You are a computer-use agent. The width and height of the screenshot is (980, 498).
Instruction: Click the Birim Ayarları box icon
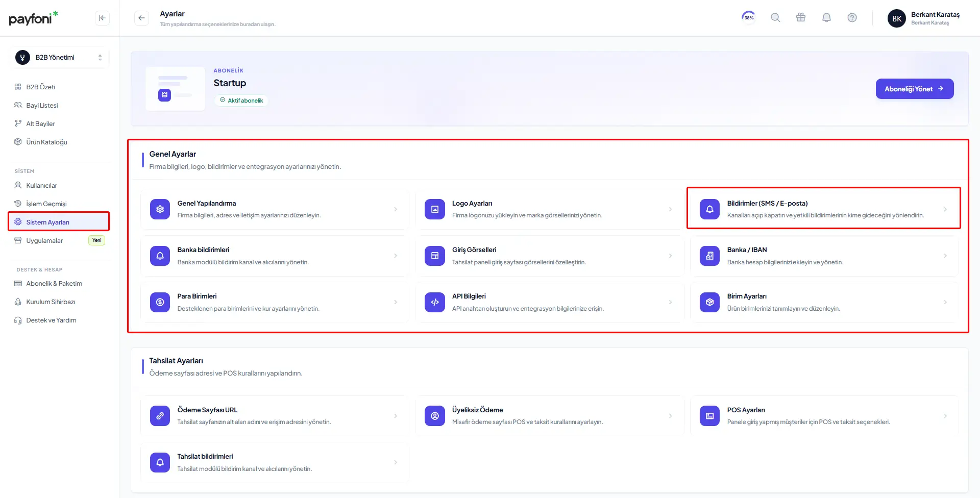tap(709, 302)
